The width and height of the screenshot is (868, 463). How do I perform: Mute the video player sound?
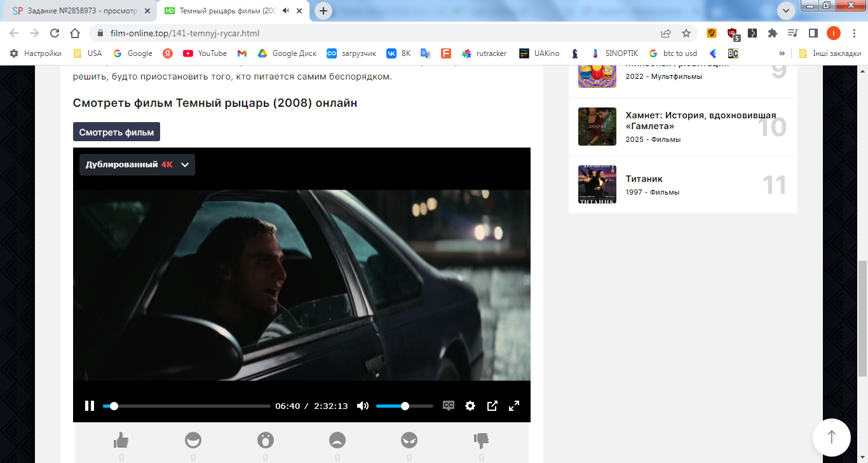(363, 406)
